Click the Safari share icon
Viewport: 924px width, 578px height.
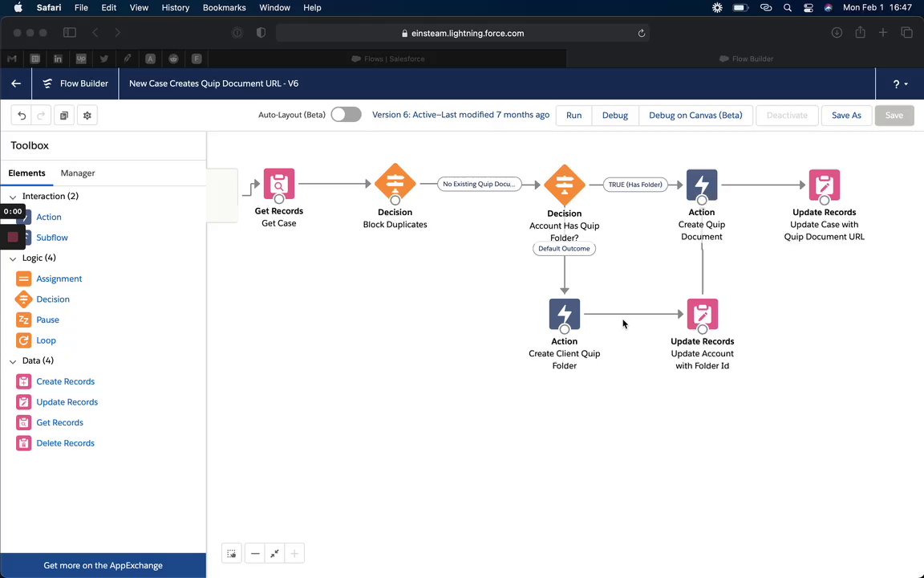pyautogui.click(x=860, y=33)
